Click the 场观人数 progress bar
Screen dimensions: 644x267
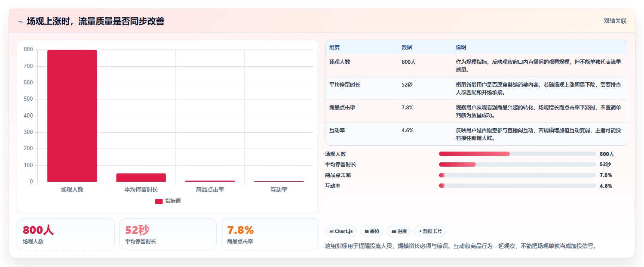point(518,154)
